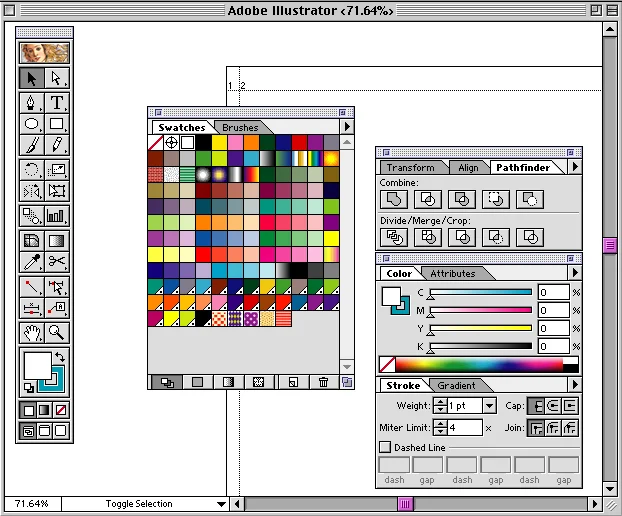The width and height of the screenshot is (622, 516).
Task: Enable the Dashed Line checkbox
Action: coord(385,447)
